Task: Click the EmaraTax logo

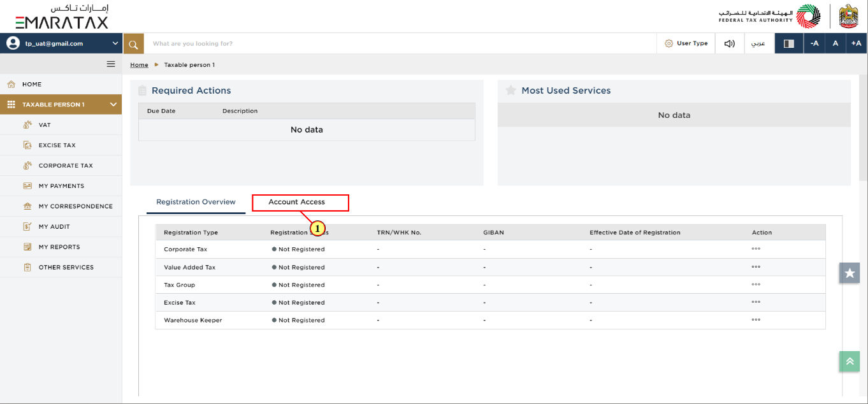Action: click(x=62, y=17)
